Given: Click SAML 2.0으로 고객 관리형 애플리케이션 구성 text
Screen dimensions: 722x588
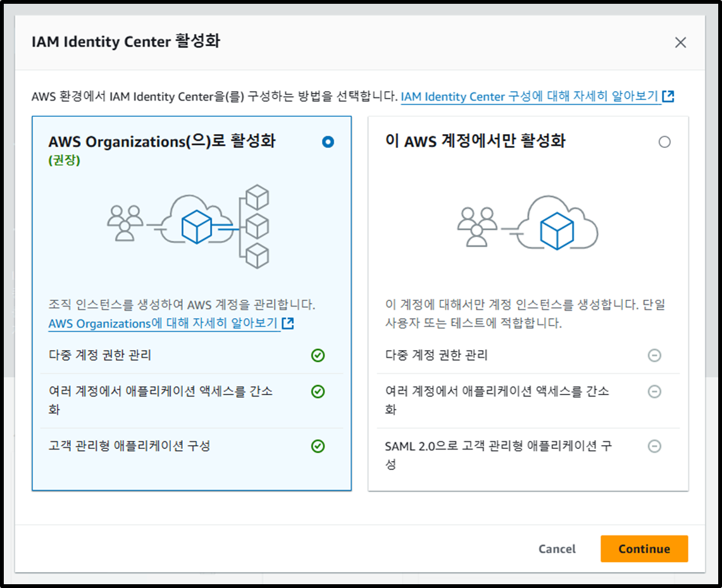Looking at the screenshot, I should tap(498, 455).
